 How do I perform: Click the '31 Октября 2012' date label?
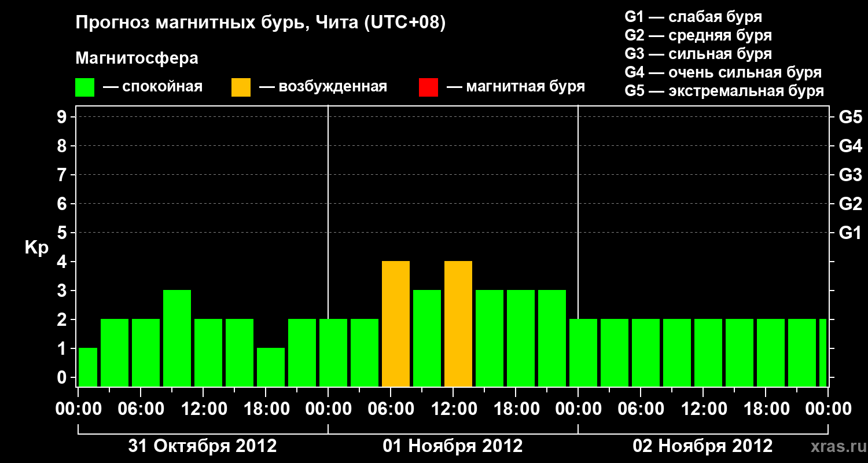[203, 446]
